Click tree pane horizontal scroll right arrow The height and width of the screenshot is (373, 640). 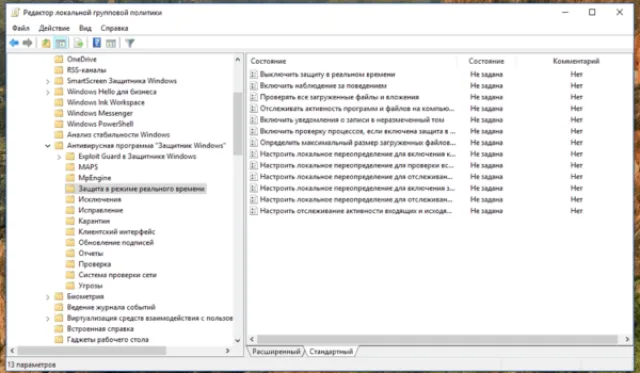[228, 351]
